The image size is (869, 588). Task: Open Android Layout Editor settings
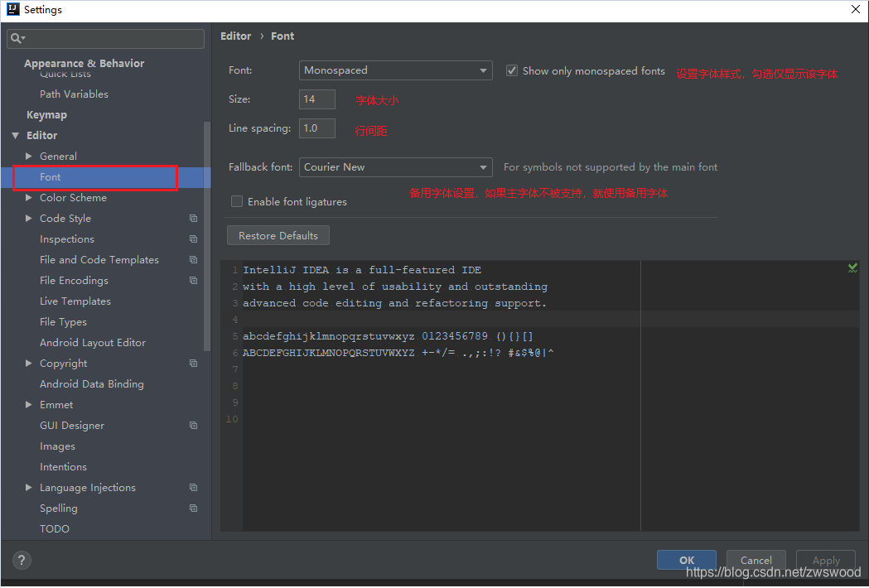pos(93,343)
